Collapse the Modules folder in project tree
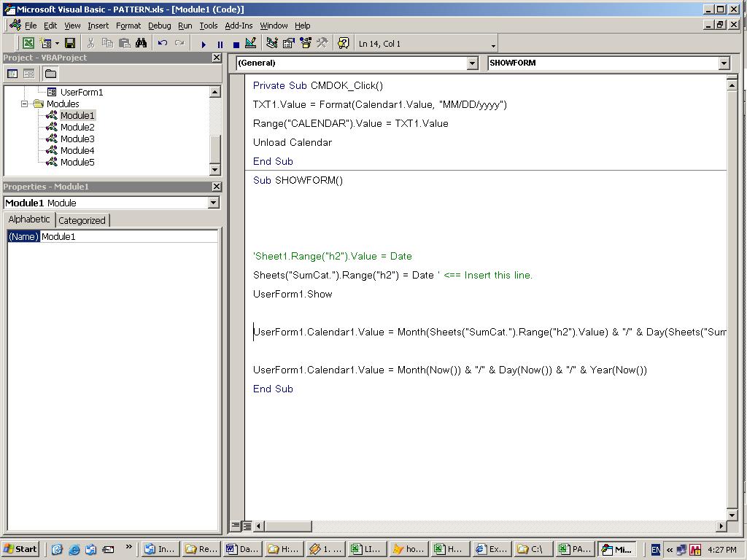The width and height of the screenshot is (747, 560). coord(24,104)
